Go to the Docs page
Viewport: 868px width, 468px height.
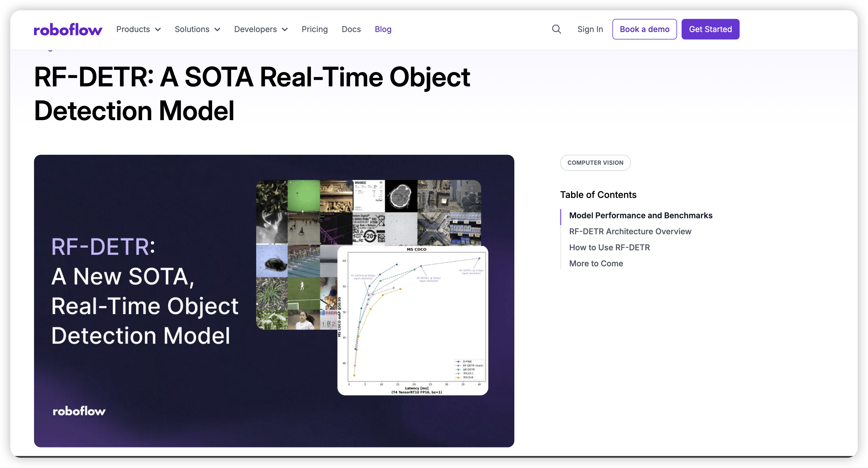351,29
